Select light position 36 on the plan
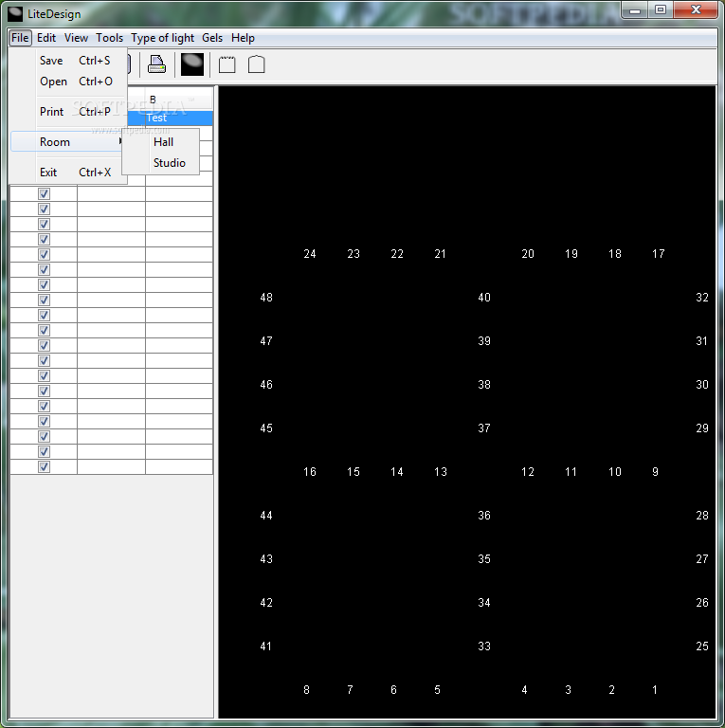The height and width of the screenshot is (728, 725). coord(484,516)
